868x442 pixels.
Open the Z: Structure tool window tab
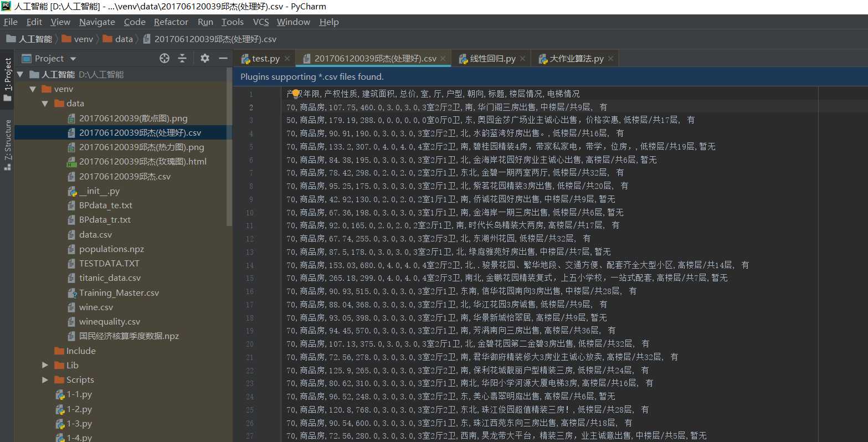[7, 145]
